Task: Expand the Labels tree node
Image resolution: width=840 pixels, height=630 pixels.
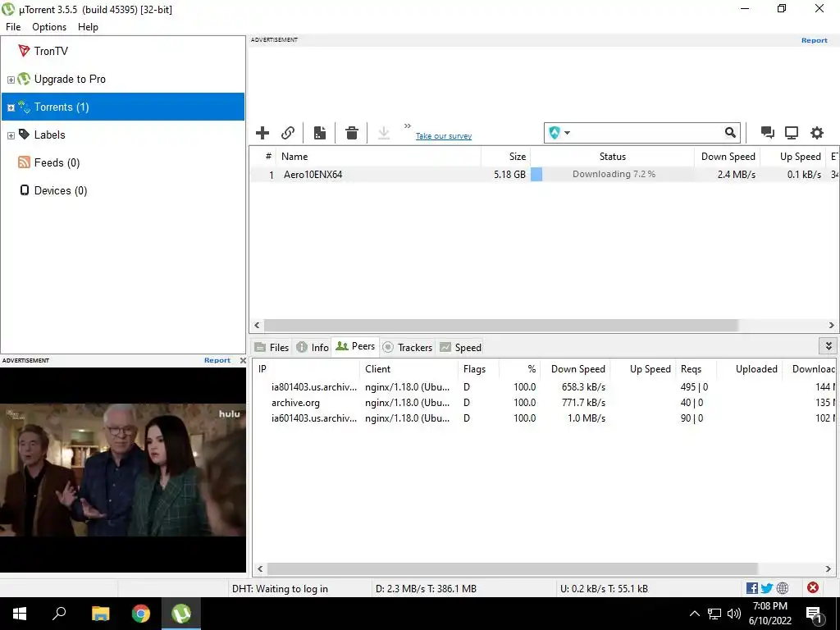Action: [x=11, y=135]
